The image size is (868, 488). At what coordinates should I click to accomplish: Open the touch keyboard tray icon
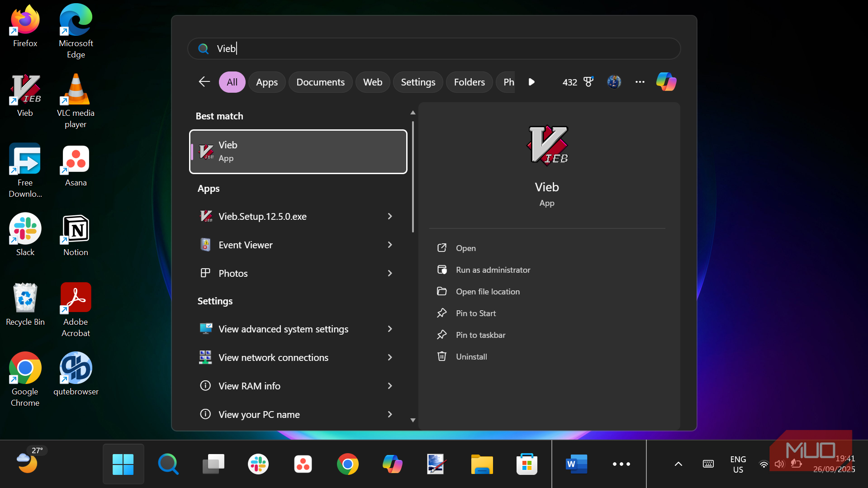click(x=708, y=464)
